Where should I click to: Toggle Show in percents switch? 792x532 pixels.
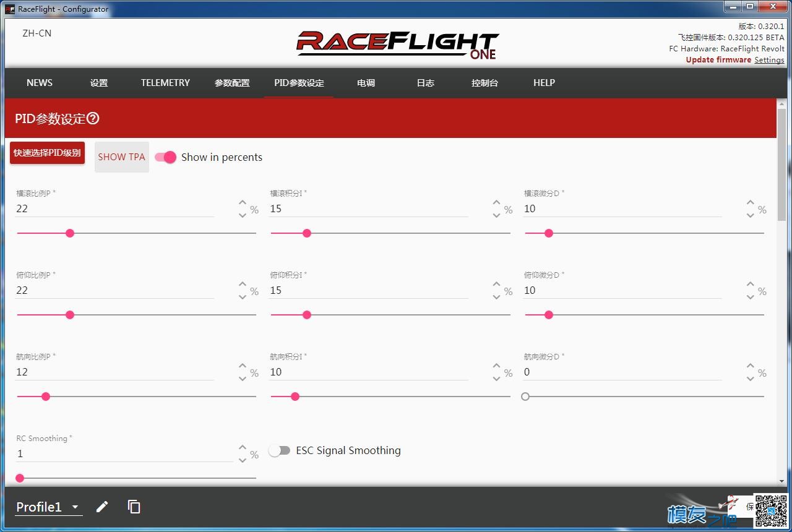[x=166, y=157]
